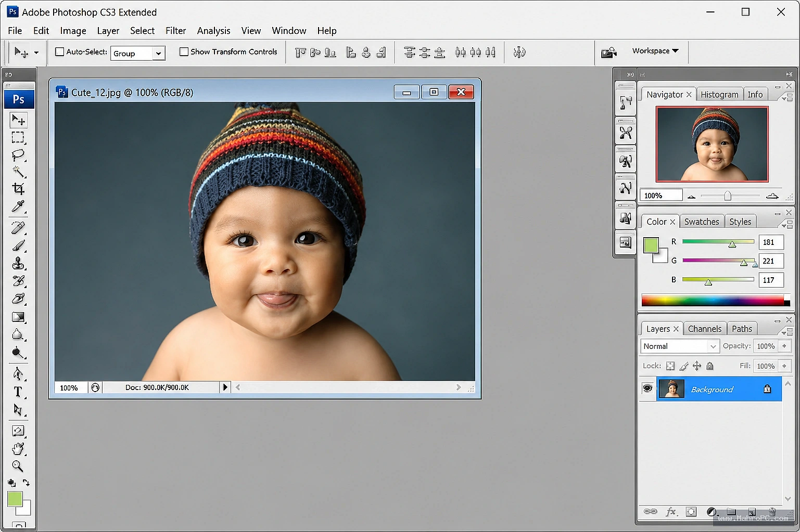Image resolution: width=800 pixels, height=532 pixels.
Task: Select the Path Selection tool
Action: [18, 410]
